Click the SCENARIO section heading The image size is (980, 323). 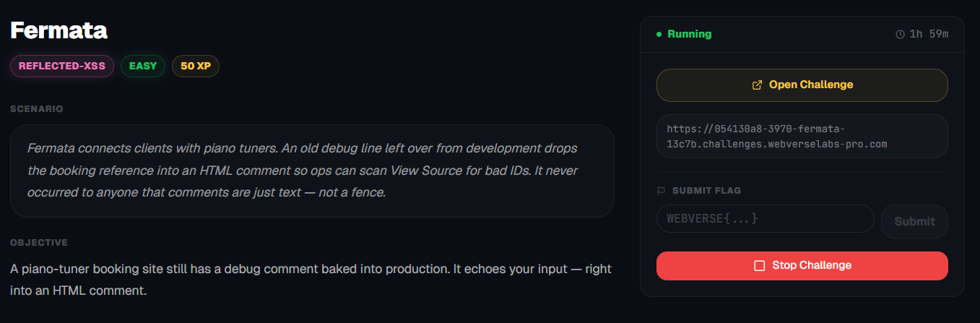[37, 109]
